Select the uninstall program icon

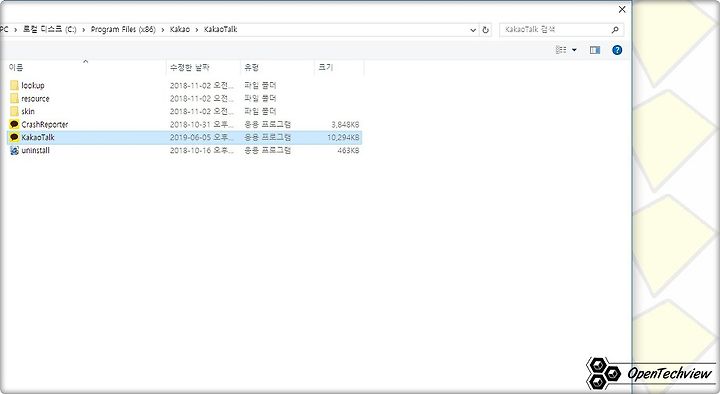click(14, 150)
